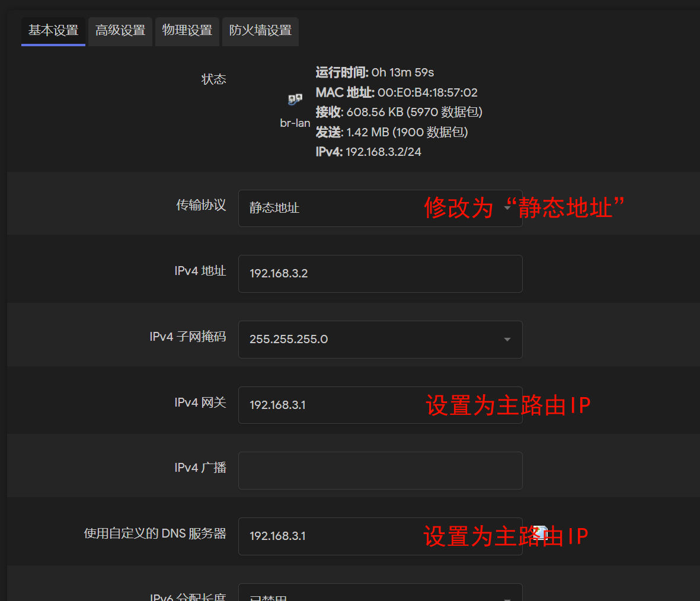Click the IPv4 地址 field with 192.168.3.2
The image size is (700, 601).
379,274
